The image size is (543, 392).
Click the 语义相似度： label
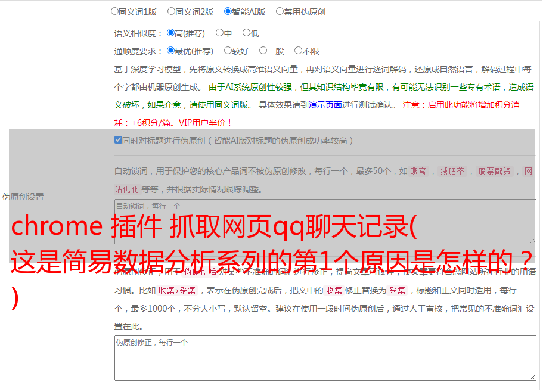click(138, 33)
